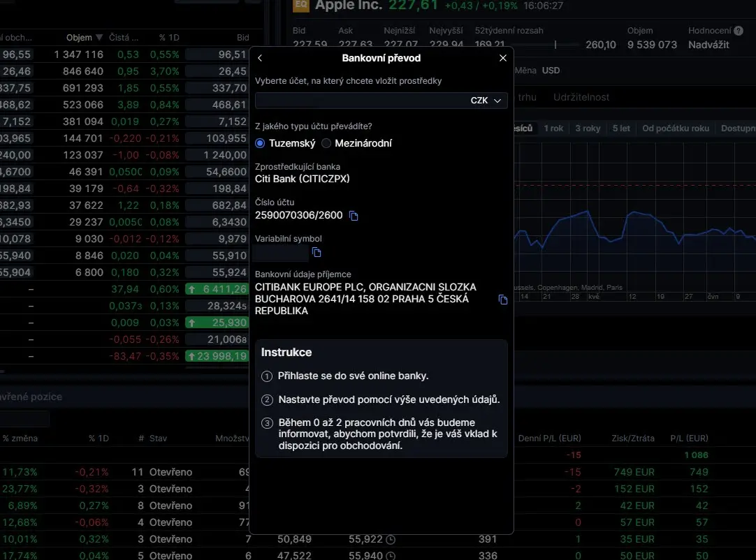Viewport: 756px width, 560px height.
Task: Select the Mezinárodní radio button
Action: 326,143
